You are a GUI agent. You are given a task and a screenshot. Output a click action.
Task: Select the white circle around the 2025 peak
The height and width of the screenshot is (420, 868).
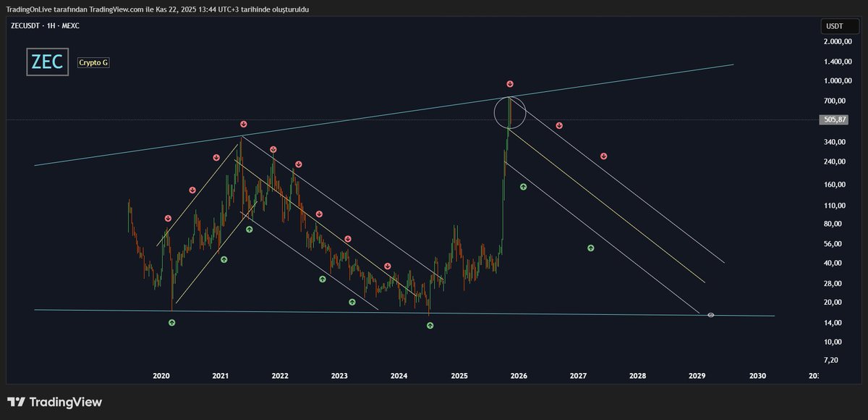pyautogui.click(x=510, y=114)
